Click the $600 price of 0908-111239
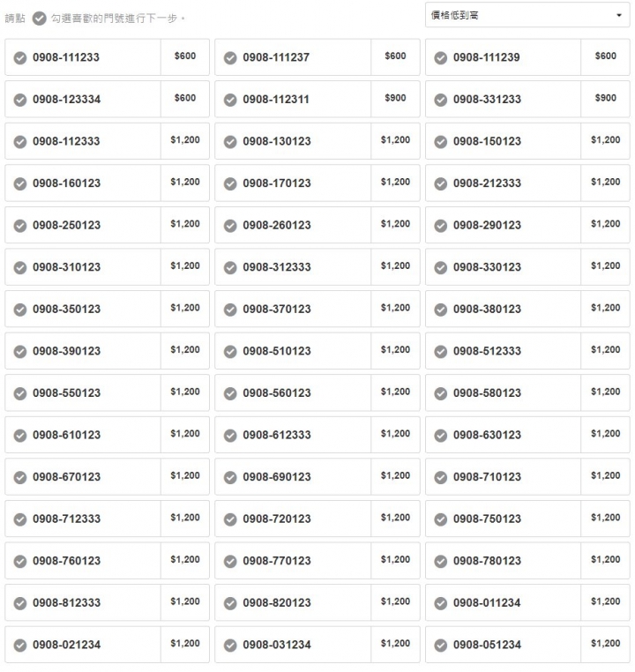This screenshot has width=635, height=672. 605,56
